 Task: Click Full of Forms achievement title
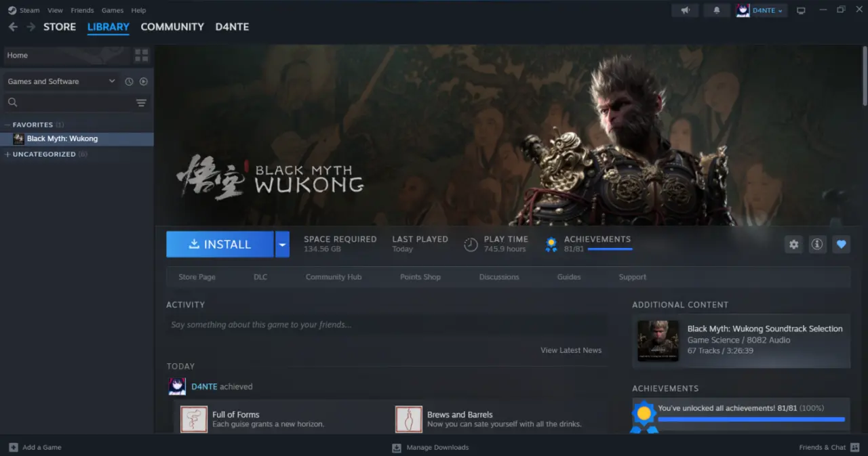click(235, 415)
